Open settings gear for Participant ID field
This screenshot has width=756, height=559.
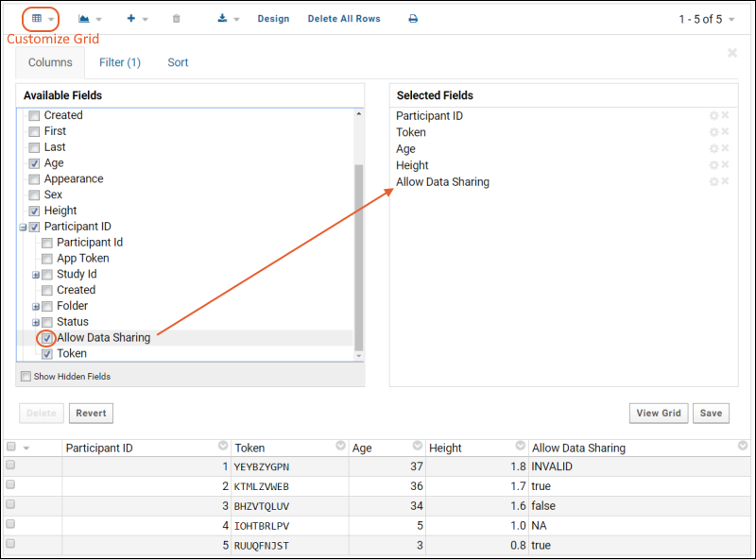click(x=714, y=115)
